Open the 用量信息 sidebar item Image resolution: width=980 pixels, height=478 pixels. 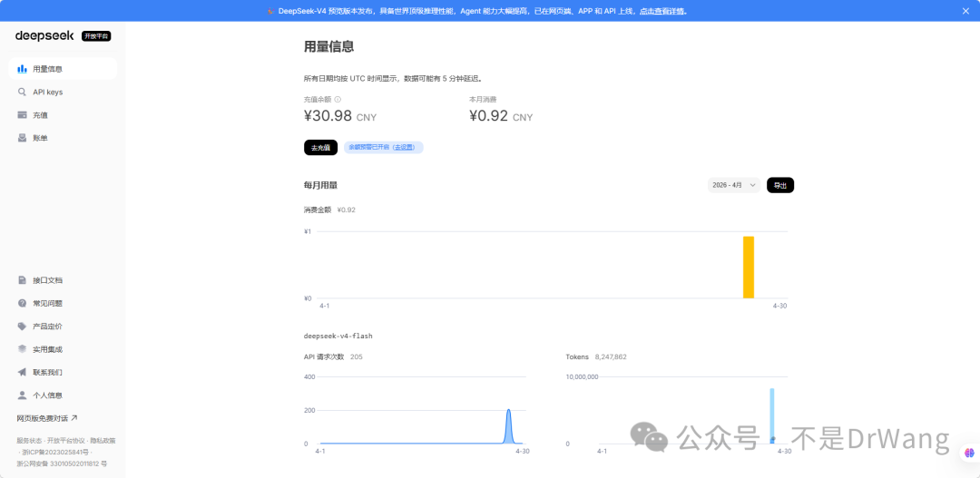(63, 69)
